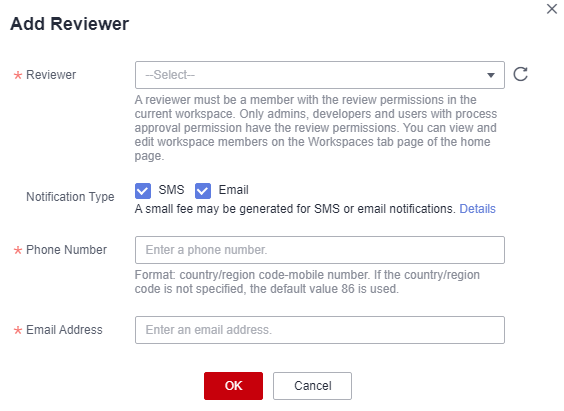
Task: Focus the Enter an email address field
Action: point(320,330)
